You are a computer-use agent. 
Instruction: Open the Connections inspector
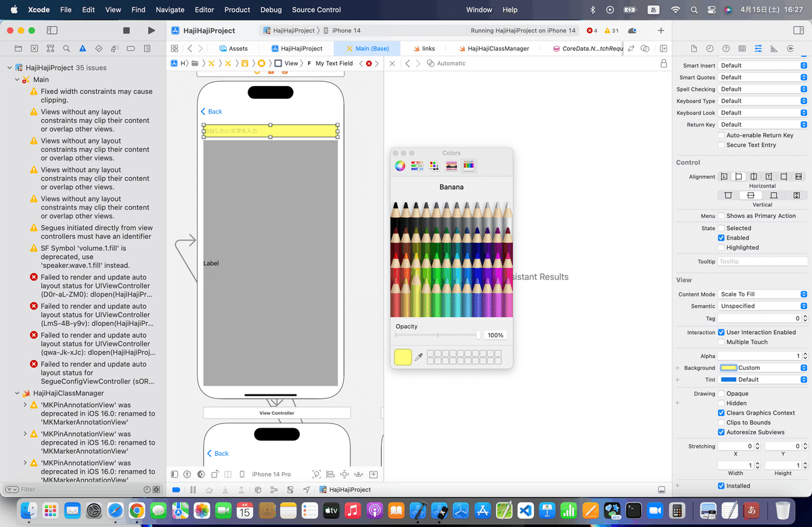coord(791,49)
